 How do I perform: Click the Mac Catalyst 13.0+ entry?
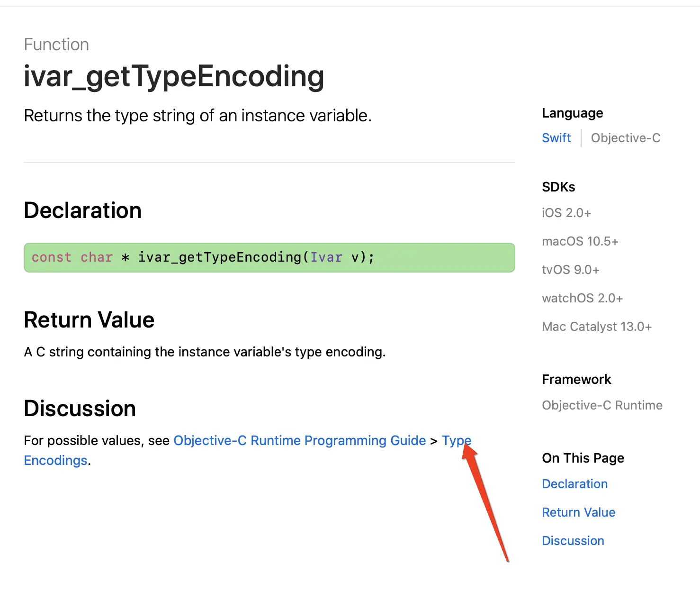[x=597, y=327]
